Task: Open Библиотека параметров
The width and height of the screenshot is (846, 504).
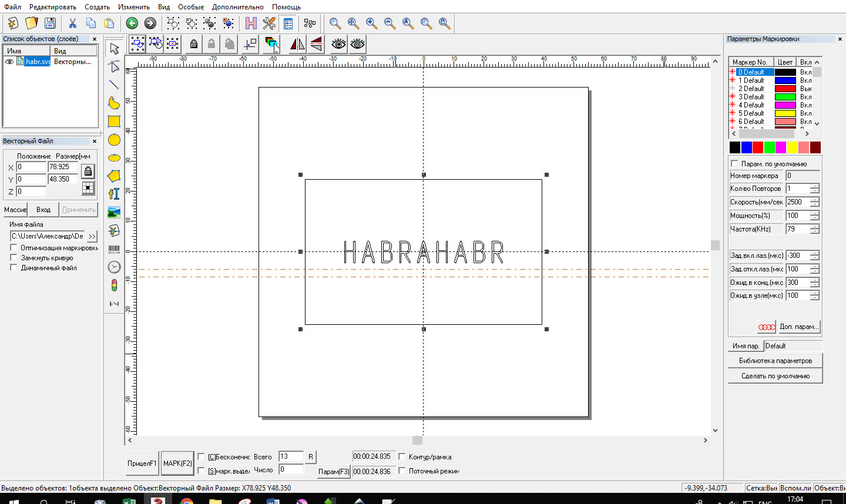Action: pyautogui.click(x=775, y=361)
